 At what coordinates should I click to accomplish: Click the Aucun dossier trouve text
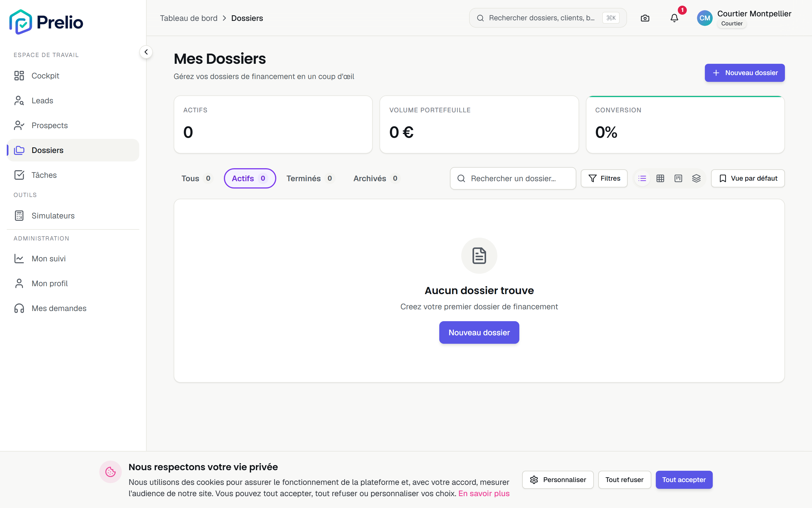point(479,291)
